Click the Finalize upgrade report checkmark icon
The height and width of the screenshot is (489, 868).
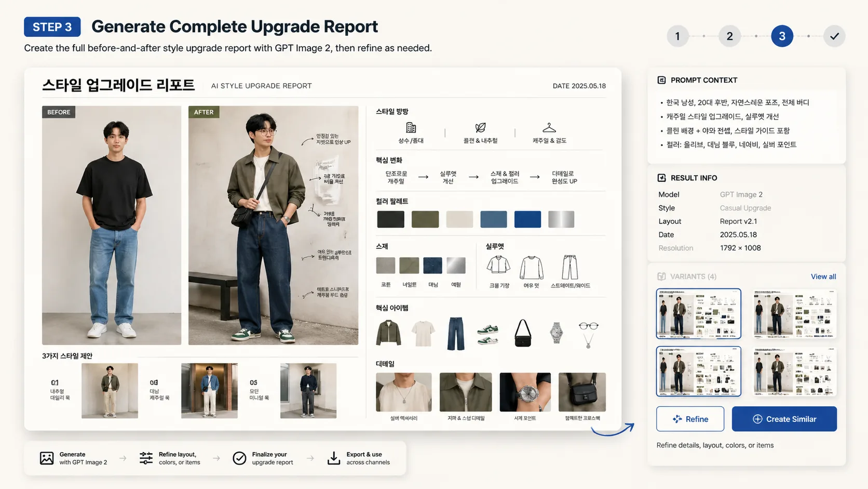pyautogui.click(x=240, y=458)
